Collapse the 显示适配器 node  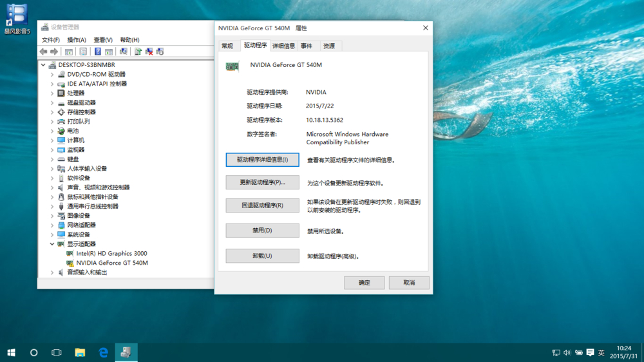52,244
